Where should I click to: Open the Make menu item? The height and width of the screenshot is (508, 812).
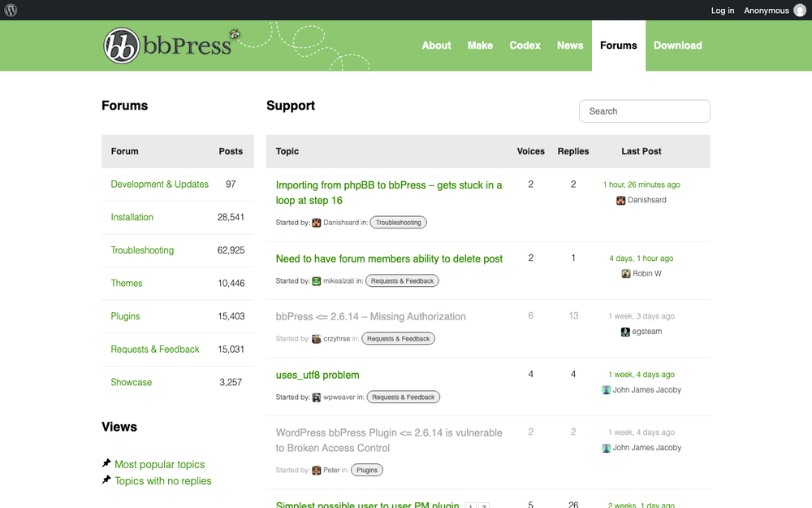coord(480,46)
